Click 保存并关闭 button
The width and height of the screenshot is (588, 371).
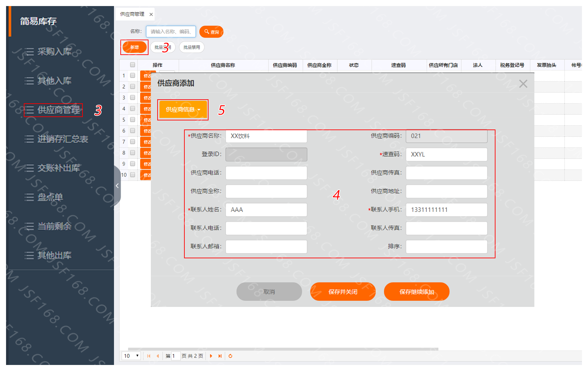pos(343,291)
